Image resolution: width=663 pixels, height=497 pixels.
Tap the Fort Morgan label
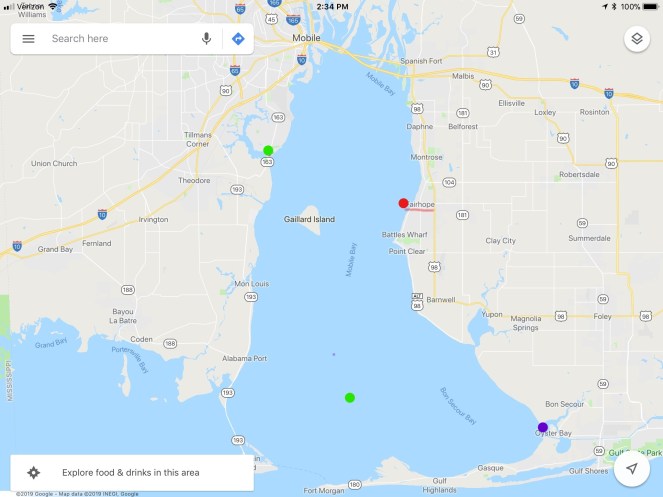(324, 491)
